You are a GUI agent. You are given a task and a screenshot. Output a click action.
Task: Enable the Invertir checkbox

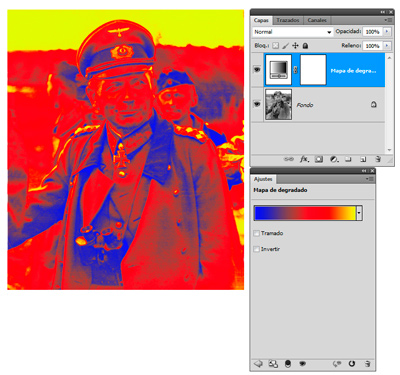257,249
